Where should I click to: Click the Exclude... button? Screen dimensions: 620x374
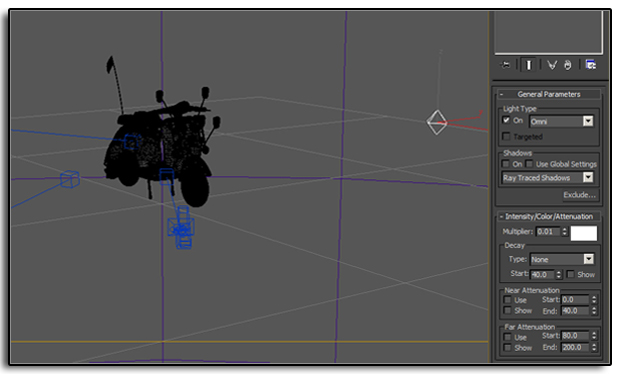click(579, 195)
